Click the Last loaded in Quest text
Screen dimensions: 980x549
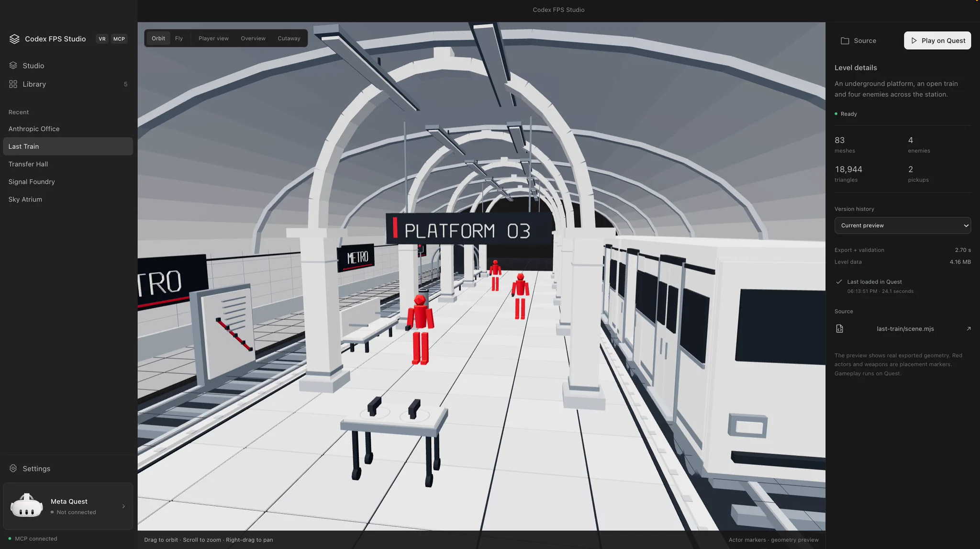pyautogui.click(x=874, y=282)
